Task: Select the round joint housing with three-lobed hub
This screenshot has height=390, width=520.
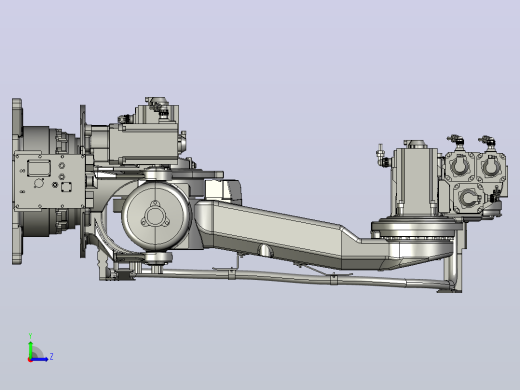Action: [155, 216]
